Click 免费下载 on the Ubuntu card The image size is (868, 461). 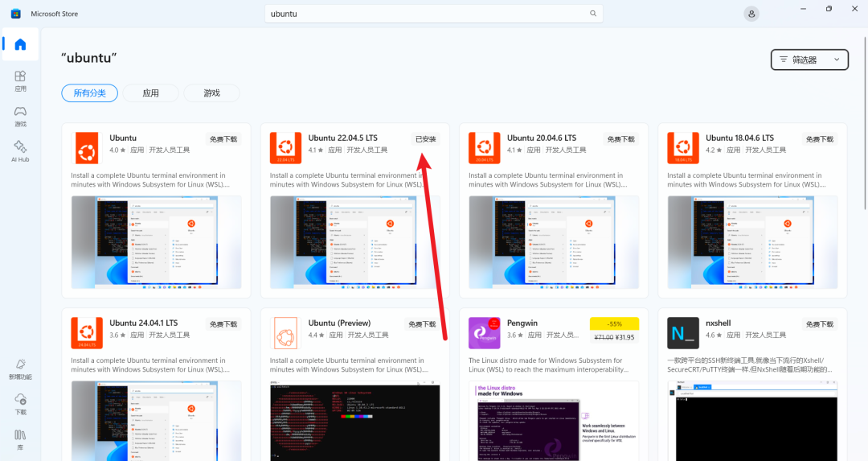coord(223,139)
